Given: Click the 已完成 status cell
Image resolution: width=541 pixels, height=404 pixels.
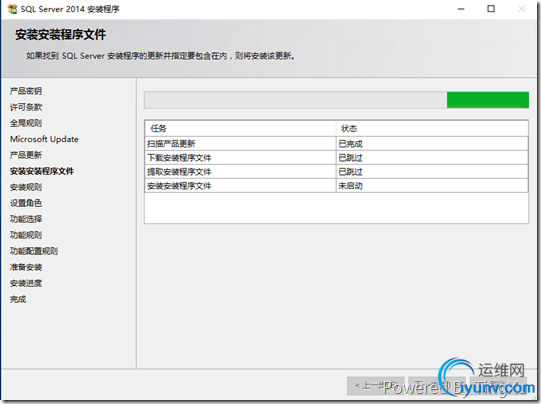Looking at the screenshot, I should (432, 144).
